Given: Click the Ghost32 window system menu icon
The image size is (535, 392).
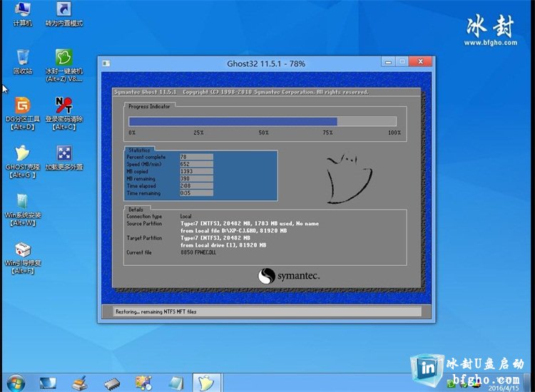Looking at the screenshot, I should pos(106,63).
